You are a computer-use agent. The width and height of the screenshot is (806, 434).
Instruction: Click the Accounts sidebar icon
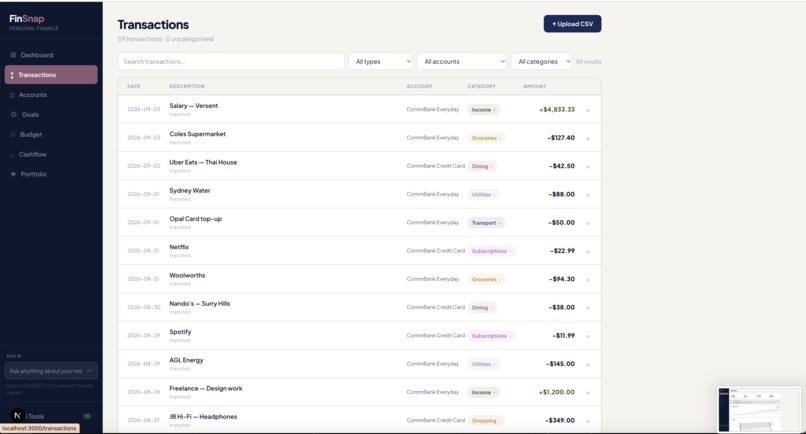pyautogui.click(x=12, y=95)
